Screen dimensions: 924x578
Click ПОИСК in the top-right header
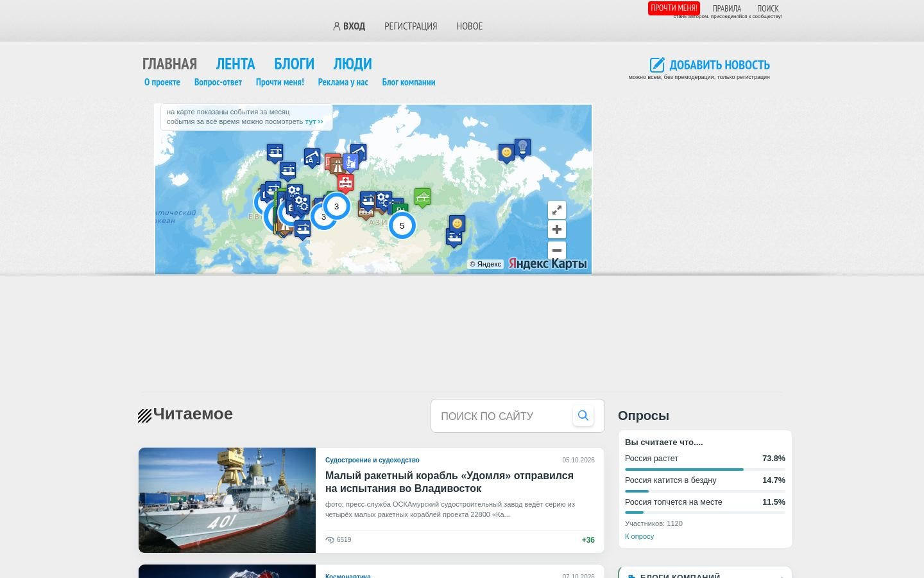(x=767, y=8)
